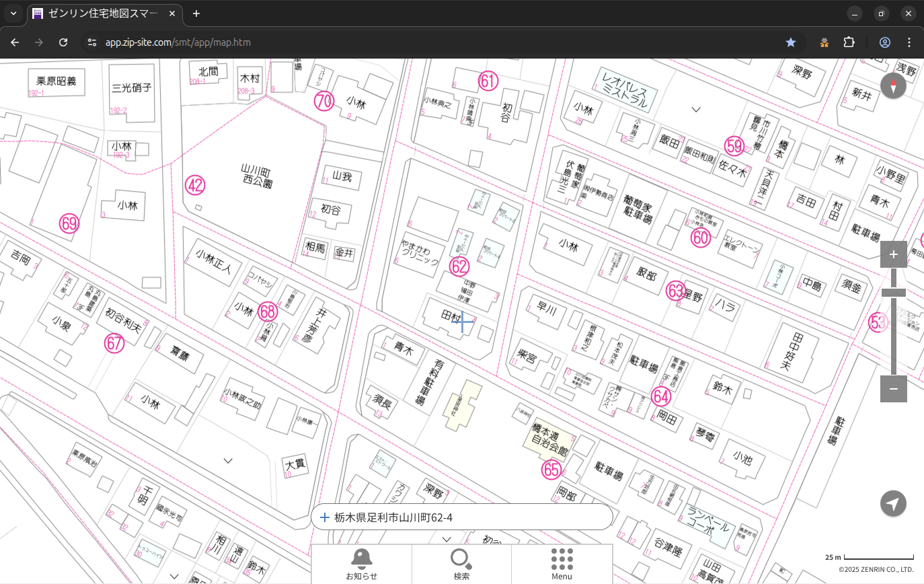Zoom out with the minus button
This screenshot has width=924, height=584.
(x=893, y=389)
